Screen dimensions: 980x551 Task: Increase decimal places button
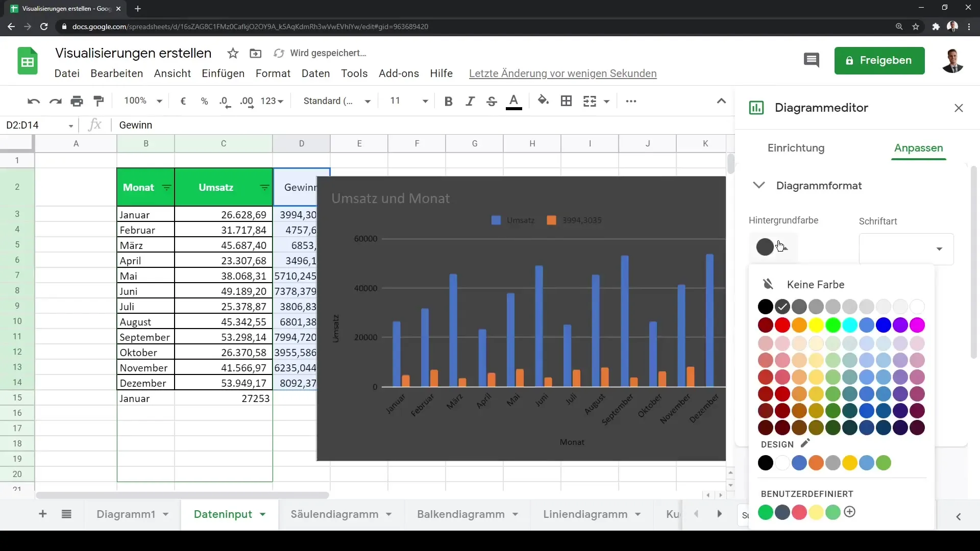(247, 102)
